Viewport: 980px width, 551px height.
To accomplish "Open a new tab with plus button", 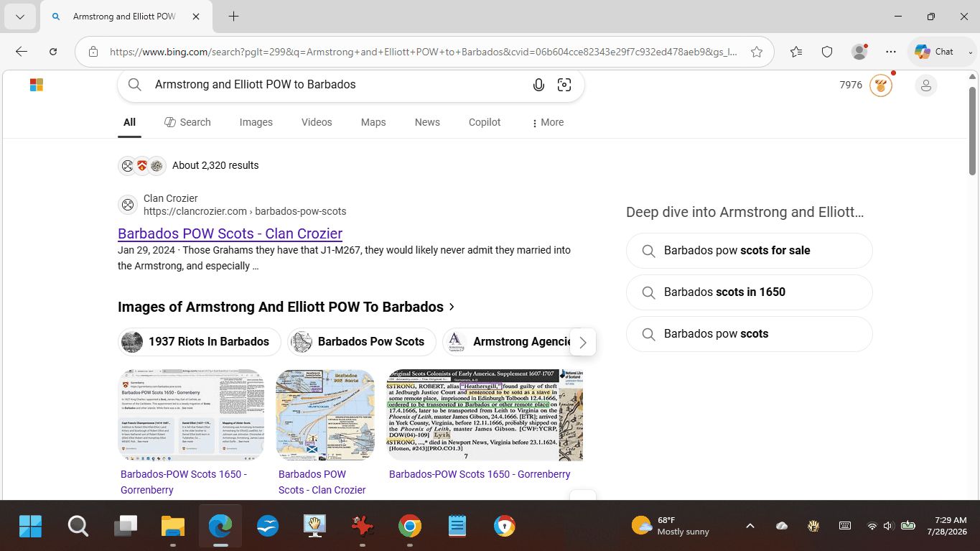I will point(233,17).
